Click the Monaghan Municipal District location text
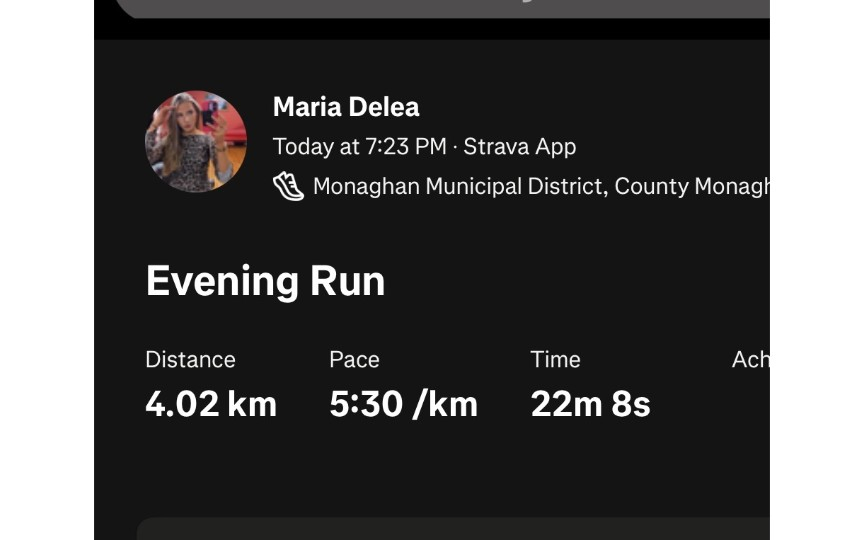 coord(459,186)
